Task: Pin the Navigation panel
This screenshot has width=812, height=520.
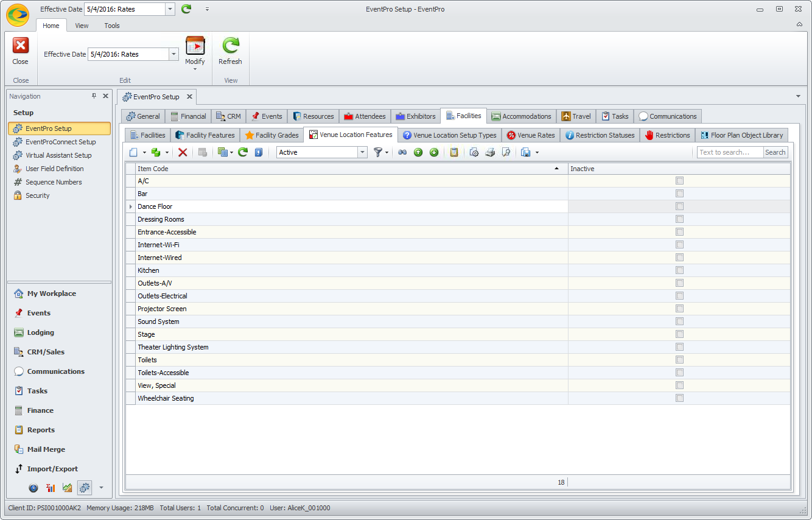Action: pyautogui.click(x=94, y=96)
